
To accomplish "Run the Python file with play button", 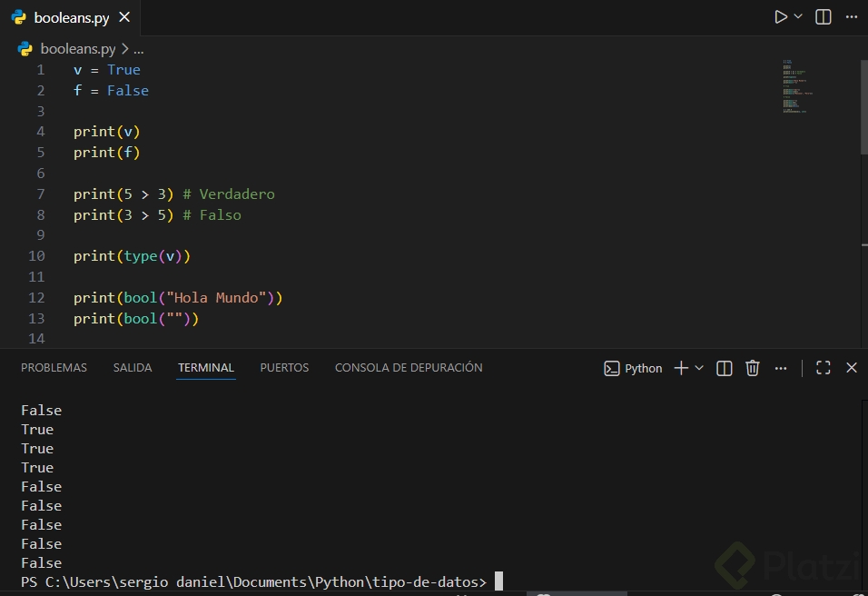I will (x=781, y=17).
